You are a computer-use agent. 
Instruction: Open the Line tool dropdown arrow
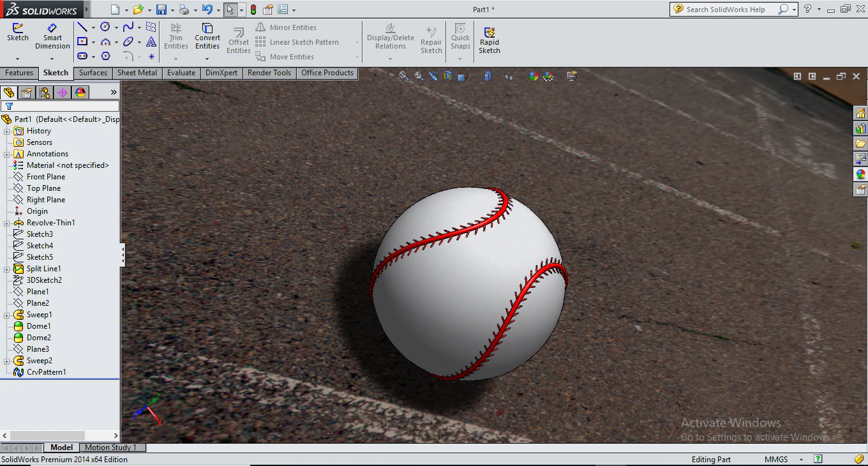pyautogui.click(x=93, y=27)
